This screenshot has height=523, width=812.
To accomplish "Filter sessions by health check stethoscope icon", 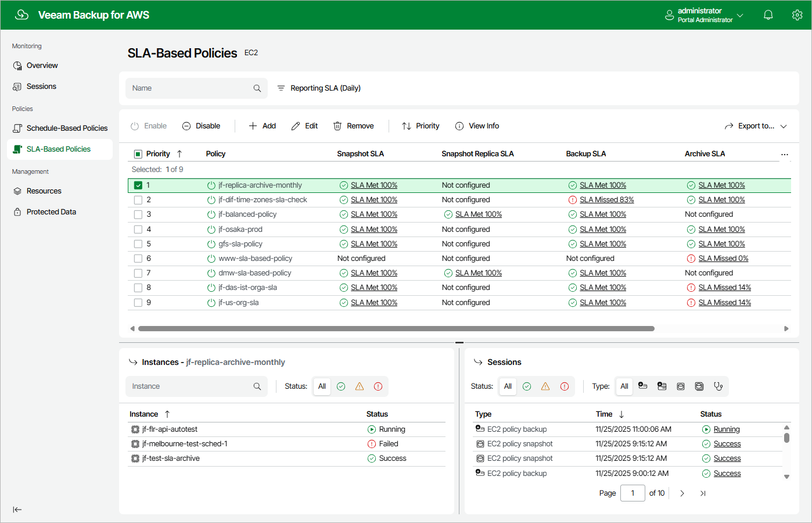I will (x=718, y=386).
